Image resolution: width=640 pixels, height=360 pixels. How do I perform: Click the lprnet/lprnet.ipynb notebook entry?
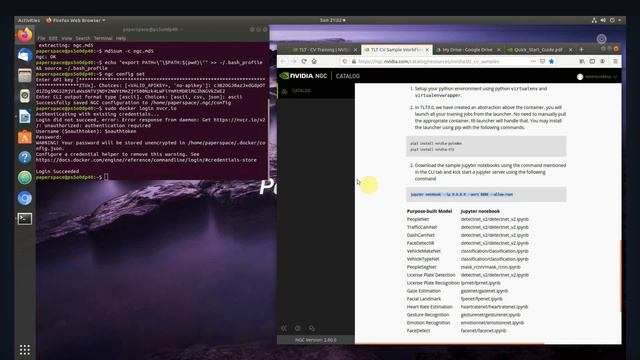coord(480,283)
